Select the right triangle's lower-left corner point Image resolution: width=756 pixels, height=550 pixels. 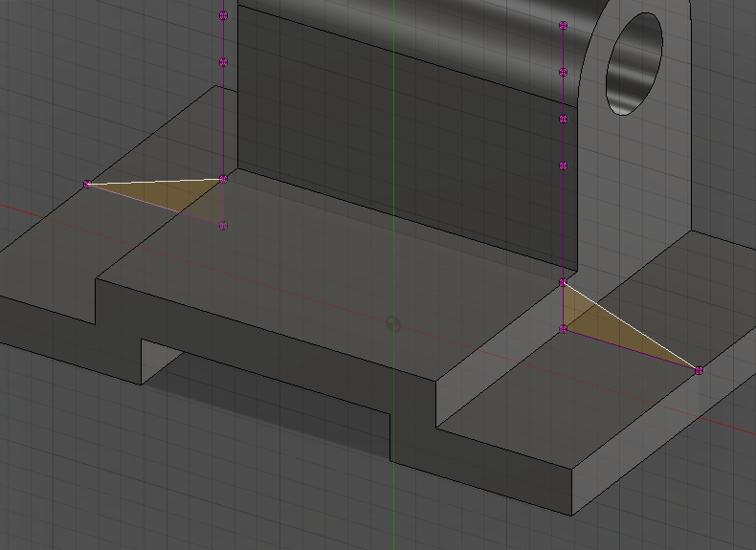click(563, 329)
